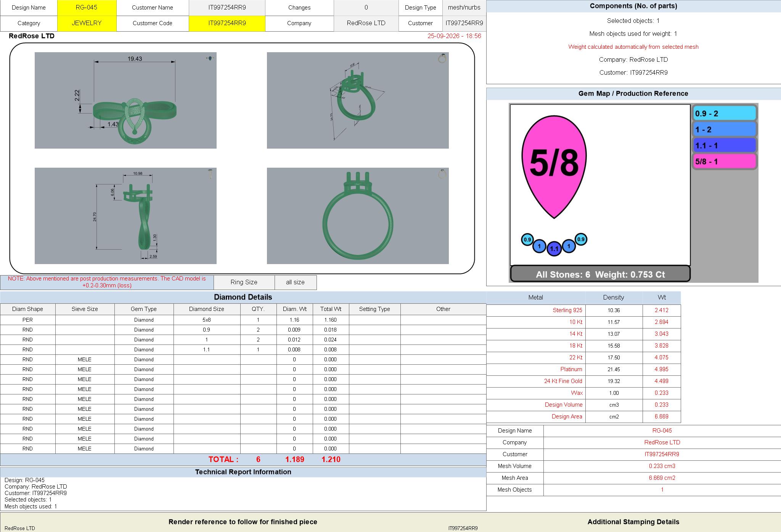
Task: Click the 14 Kt density '13.07' cell
Action: coord(614,334)
